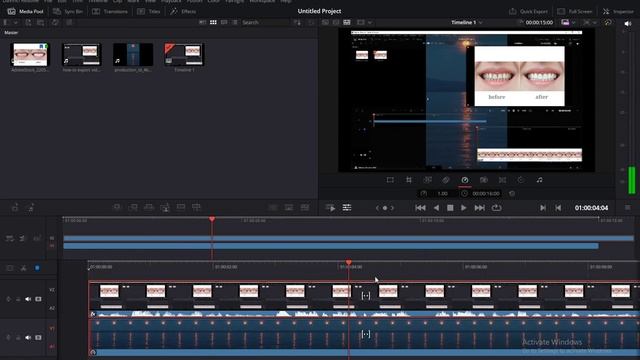640x360 pixels.
Task: Open the media pool sort menu
Action: coord(297,22)
